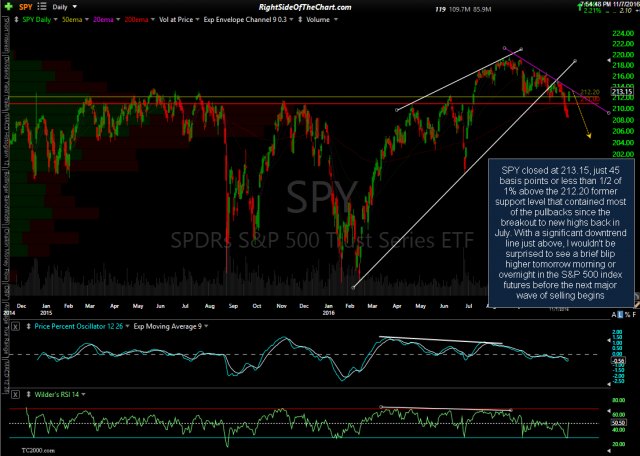Click the move arrows before SPY Daily
This screenshot has width=640, height=456.
point(16,20)
